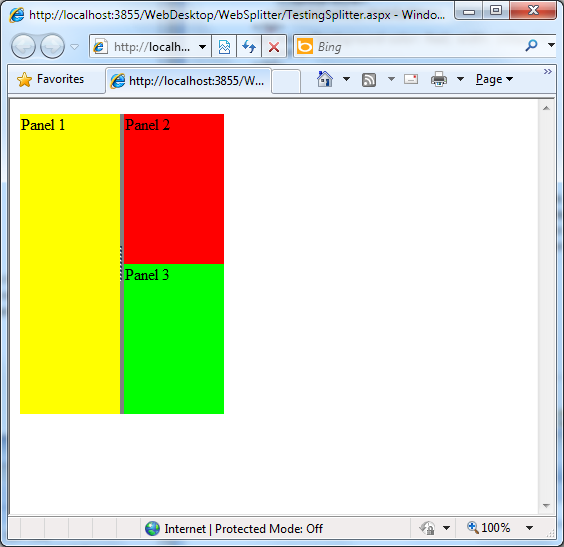Click the RSS feeds icon

pos(369,79)
